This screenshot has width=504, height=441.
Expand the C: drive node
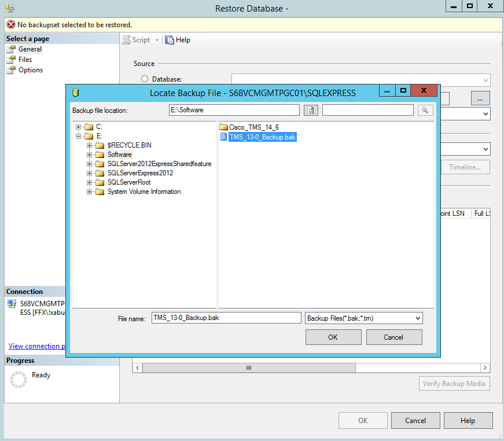point(79,127)
